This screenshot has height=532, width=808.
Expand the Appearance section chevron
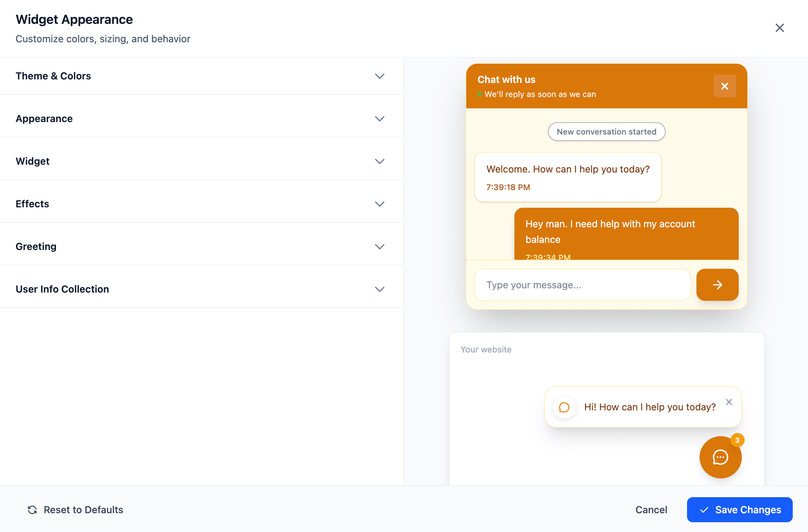(x=379, y=119)
